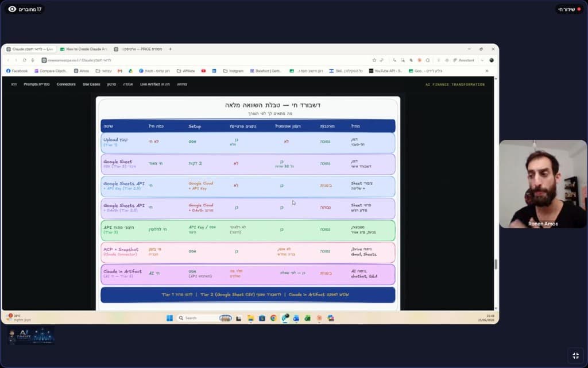Image resolution: width=588 pixels, height=368 pixels.
Task: Open the browser Assistant button
Action: tap(463, 60)
